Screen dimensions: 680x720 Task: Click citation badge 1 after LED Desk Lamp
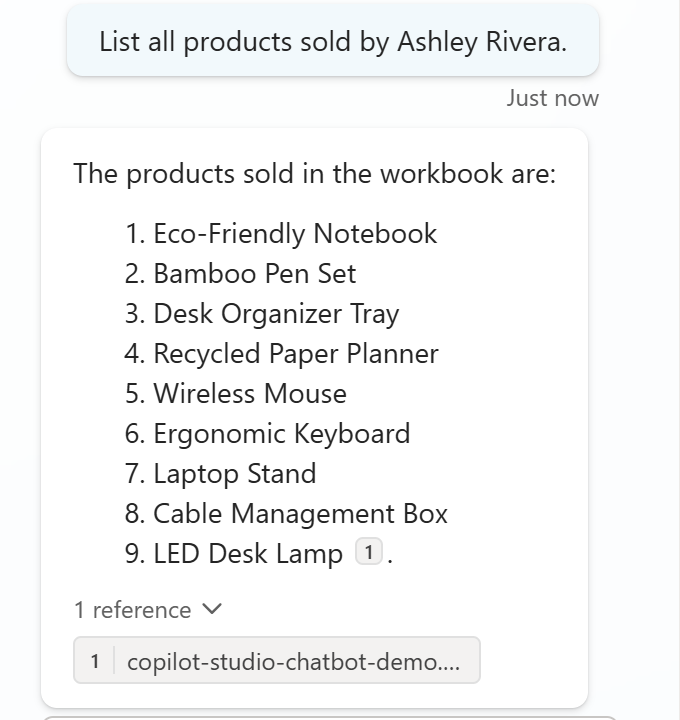click(369, 552)
